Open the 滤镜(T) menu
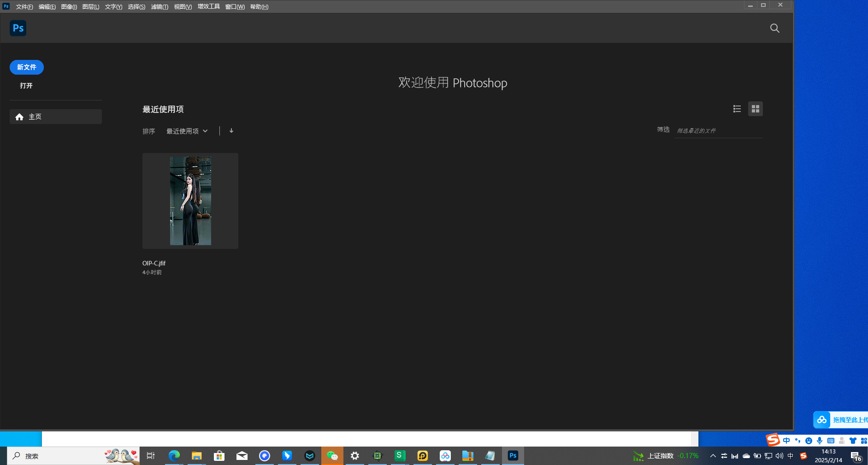This screenshot has height=465, width=868. pos(159,7)
